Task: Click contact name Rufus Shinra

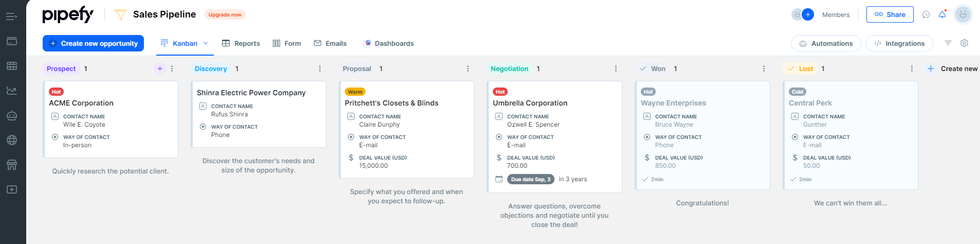Action: (x=229, y=114)
